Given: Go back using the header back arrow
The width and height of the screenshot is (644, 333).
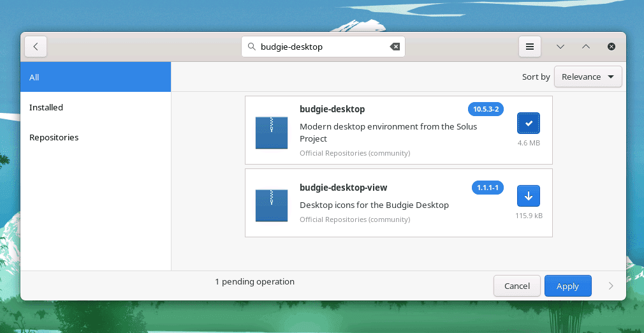Looking at the screenshot, I should tap(36, 47).
